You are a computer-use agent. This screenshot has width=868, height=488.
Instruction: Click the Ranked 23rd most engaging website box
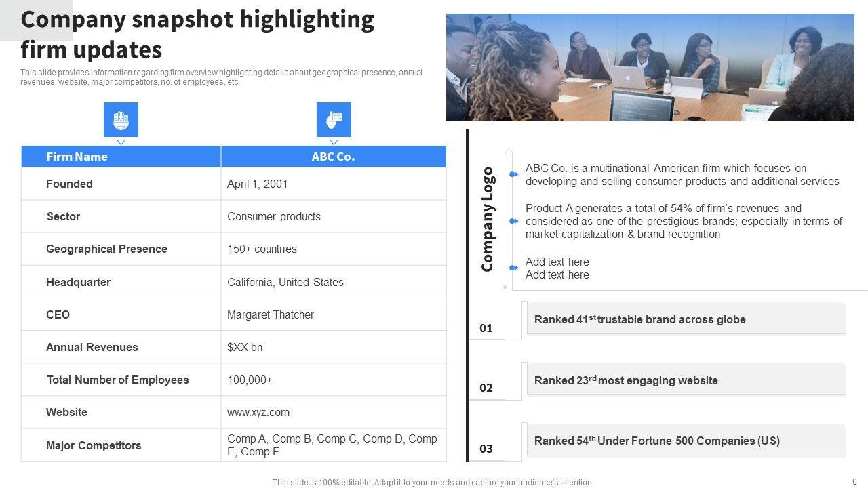(686, 380)
